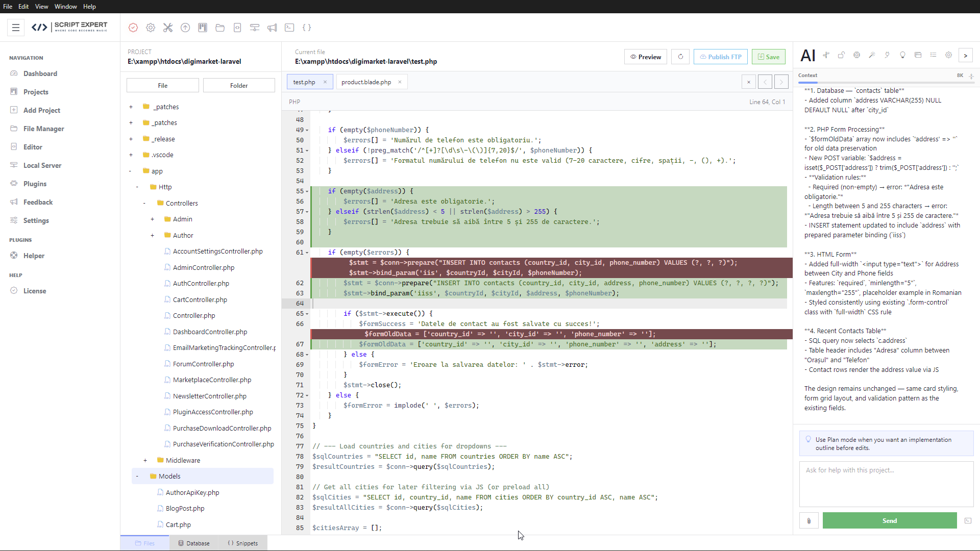The image size is (980, 551).
Task: Click the red verified badge toolbar icon
Action: click(x=133, y=28)
